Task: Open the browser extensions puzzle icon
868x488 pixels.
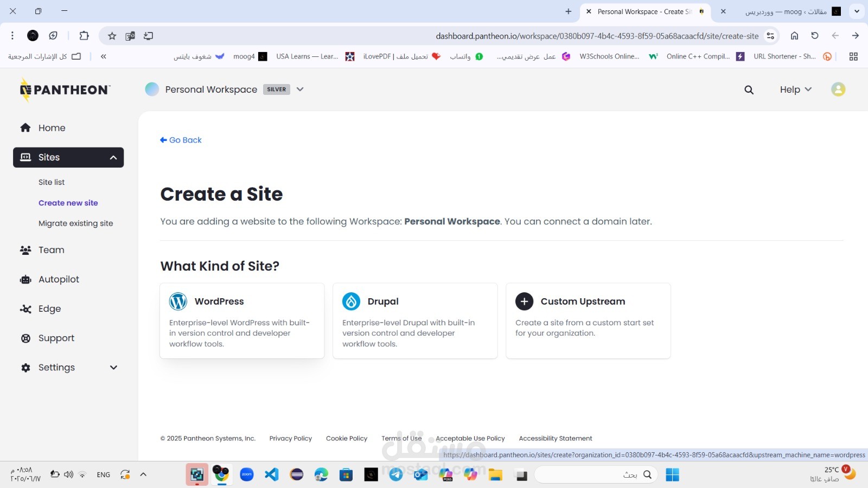Action: tap(84, 36)
